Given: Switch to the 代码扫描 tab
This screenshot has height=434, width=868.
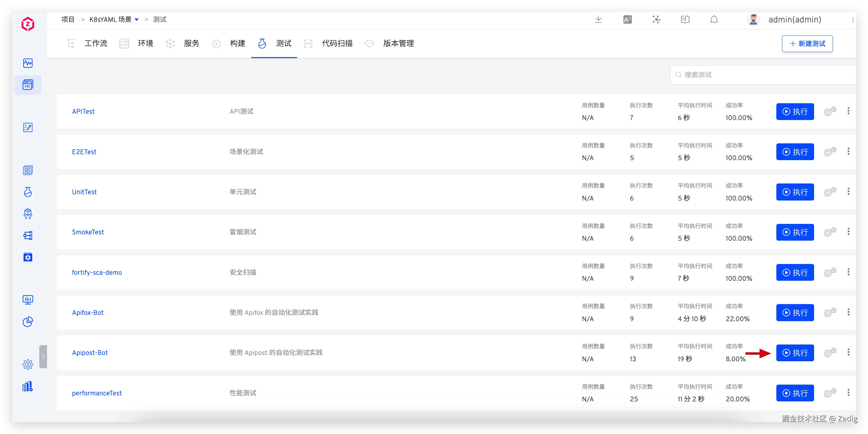Looking at the screenshot, I should click(x=337, y=43).
